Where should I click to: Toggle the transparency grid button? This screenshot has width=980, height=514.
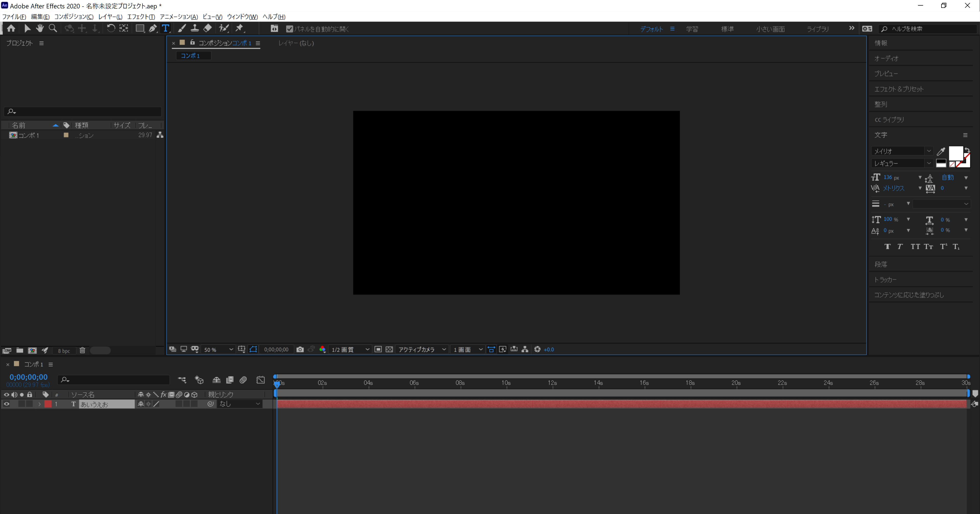tap(389, 349)
